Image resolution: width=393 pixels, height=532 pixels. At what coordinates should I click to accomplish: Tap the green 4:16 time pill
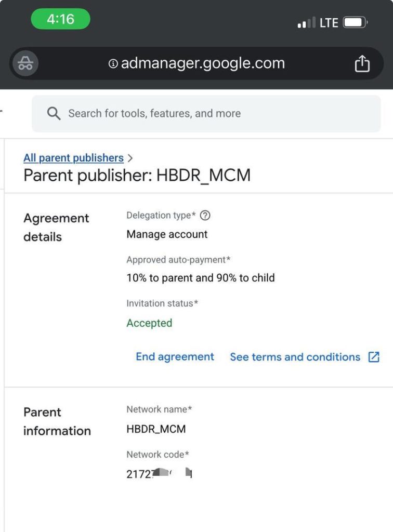pyautogui.click(x=60, y=19)
